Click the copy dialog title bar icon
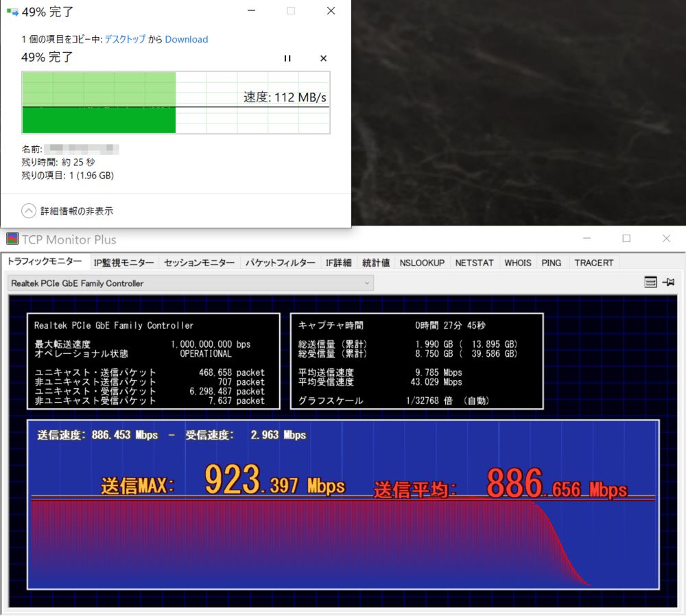Viewport: 686px width, 616px height. [12, 12]
